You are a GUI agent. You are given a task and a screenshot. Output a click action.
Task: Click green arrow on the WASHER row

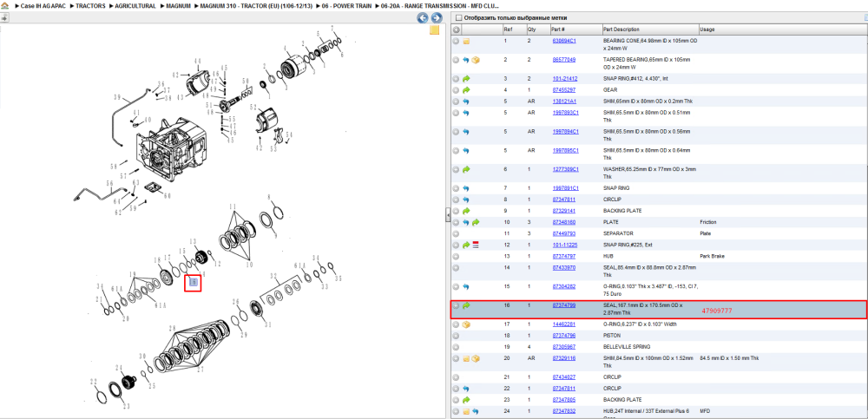click(466, 169)
